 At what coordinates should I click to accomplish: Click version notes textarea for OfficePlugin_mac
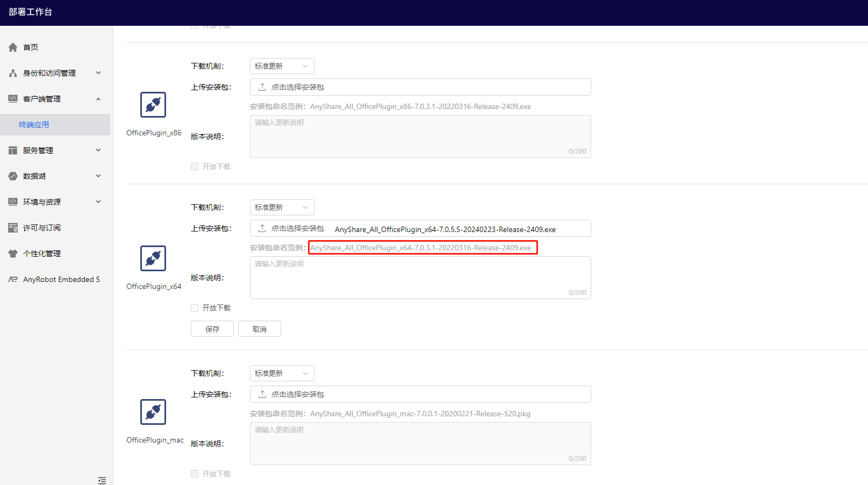(x=420, y=444)
